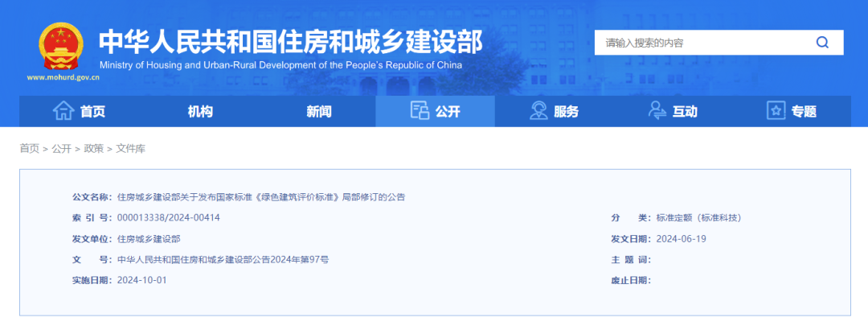868x334 pixels.
Task: Click the ministry's Chinese title heading
Action: [290, 40]
